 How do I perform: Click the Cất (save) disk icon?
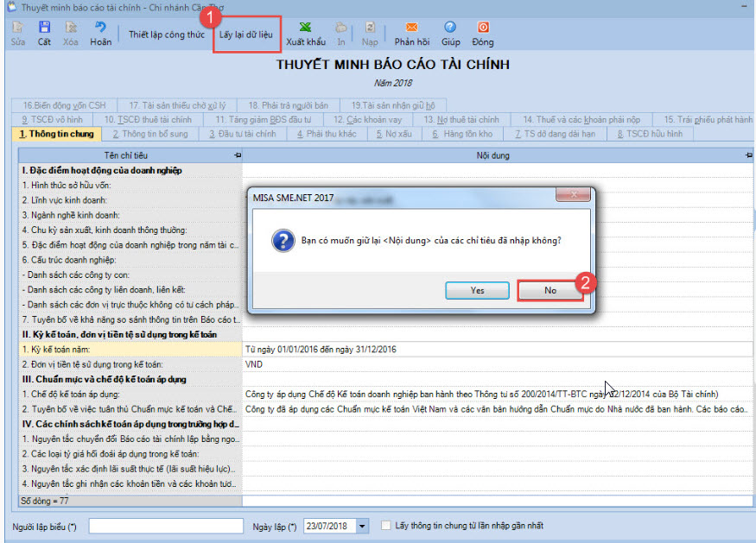pyautogui.click(x=44, y=28)
